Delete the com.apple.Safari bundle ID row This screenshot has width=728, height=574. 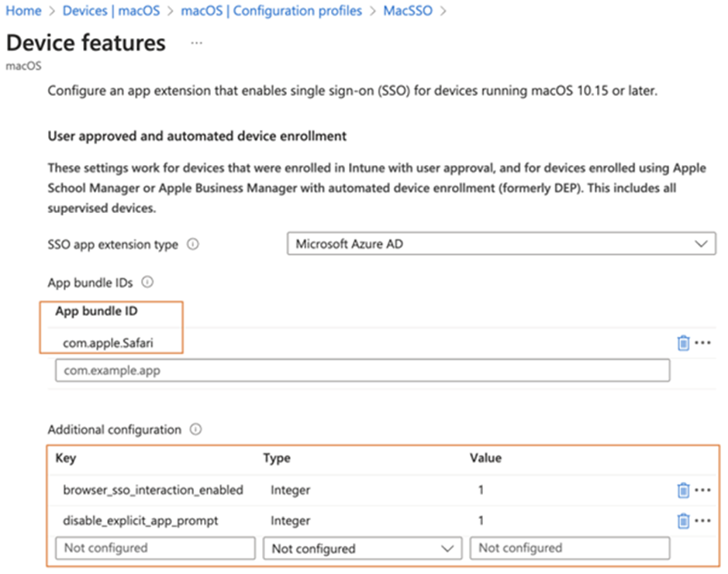point(683,343)
